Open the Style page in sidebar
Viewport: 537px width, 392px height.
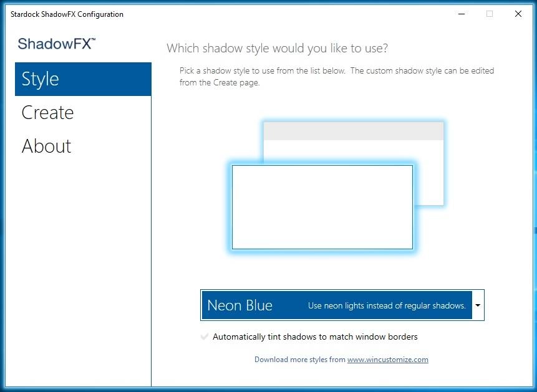tap(83, 79)
